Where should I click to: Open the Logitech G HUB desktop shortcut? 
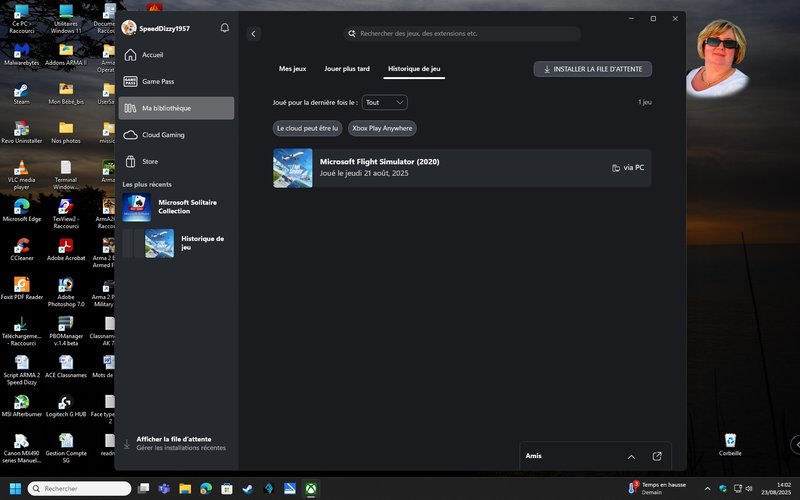pyautogui.click(x=66, y=406)
